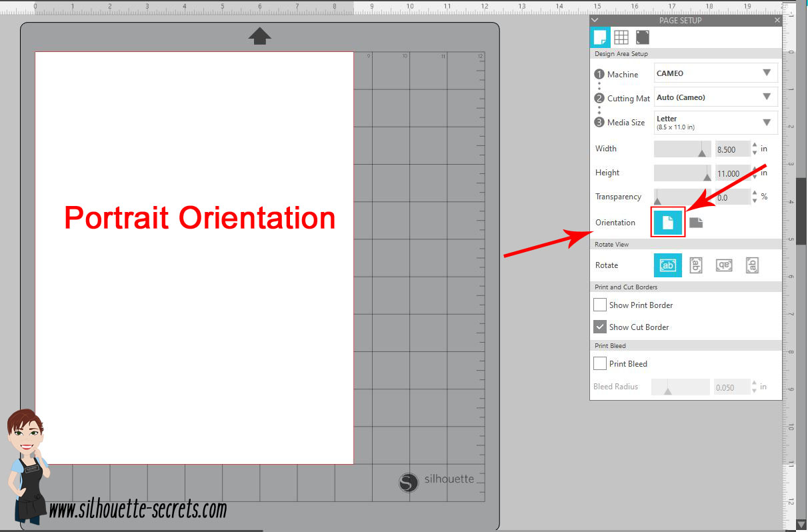Viewport: 808px width, 532px height.
Task: Rotate view 180 degrees
Action: click(x=724, y=265)
